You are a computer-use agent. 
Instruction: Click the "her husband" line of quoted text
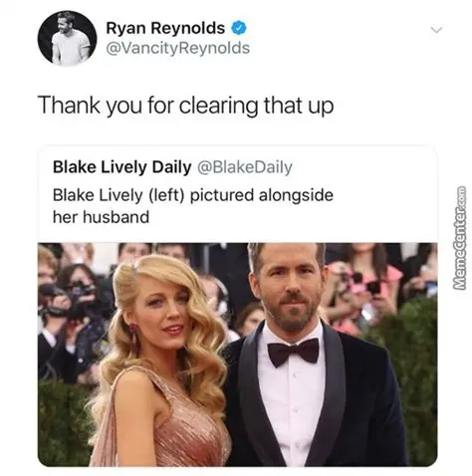pyautogui.click(x=102, y=217)
